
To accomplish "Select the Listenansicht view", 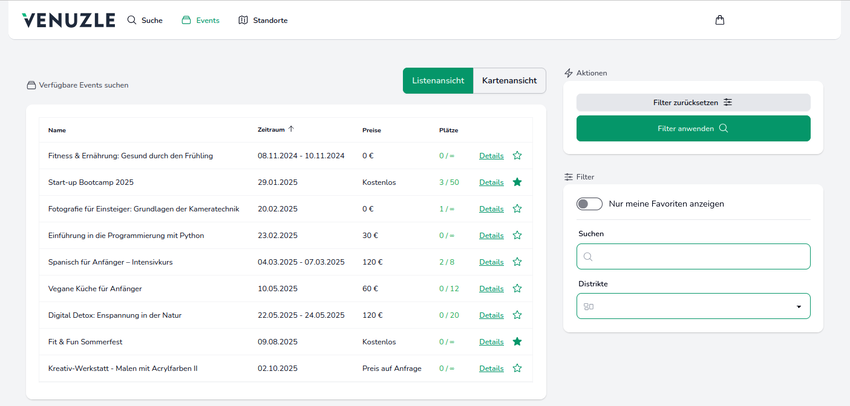I will coord(438,81).
